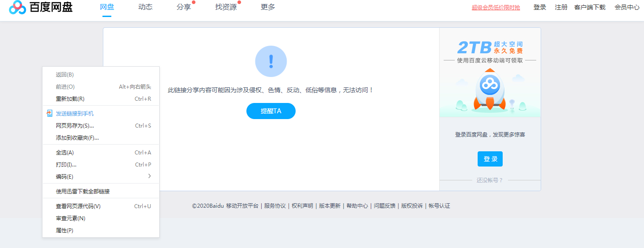Click the 还没帐号？ text

(x=490, y=180)
